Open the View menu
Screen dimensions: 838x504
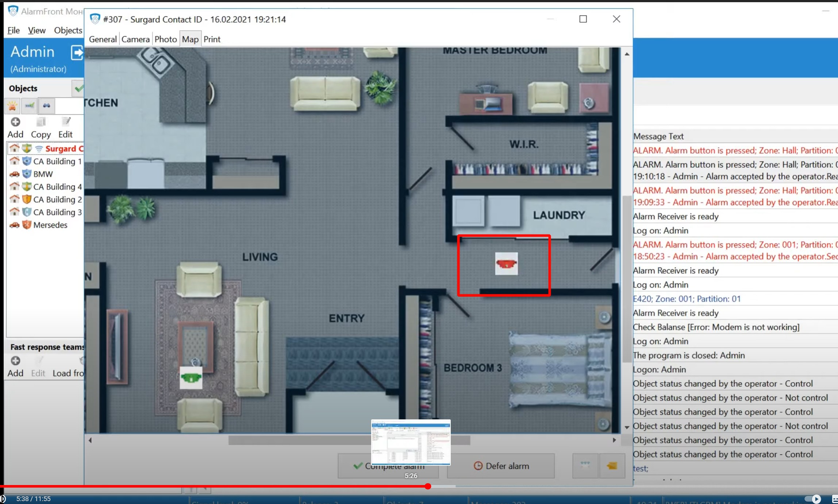(x=36, y=30)
